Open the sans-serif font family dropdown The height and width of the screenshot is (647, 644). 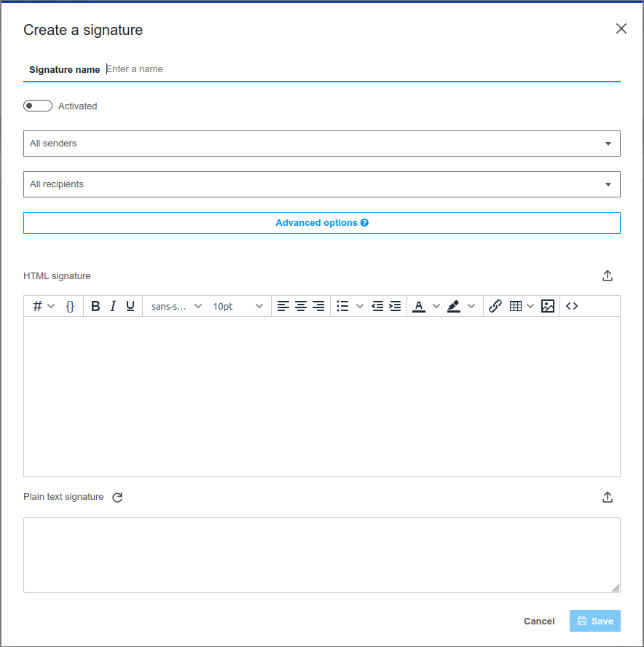(x=176, y=307)
